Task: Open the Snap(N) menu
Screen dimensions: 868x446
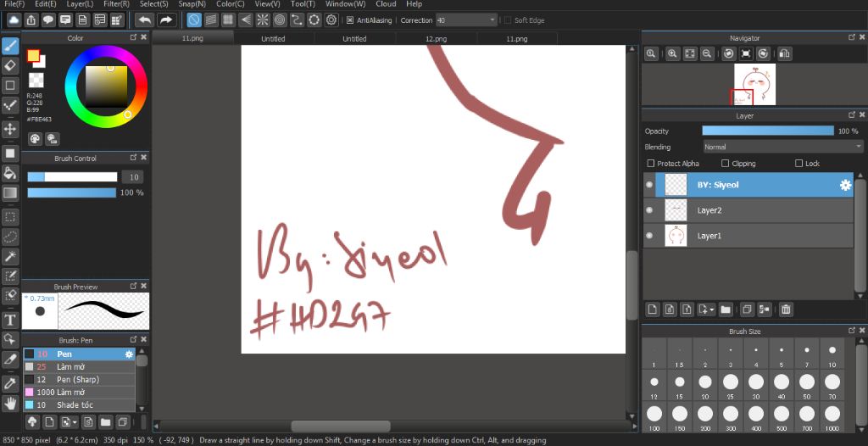Action: click(x=192, y=4)
